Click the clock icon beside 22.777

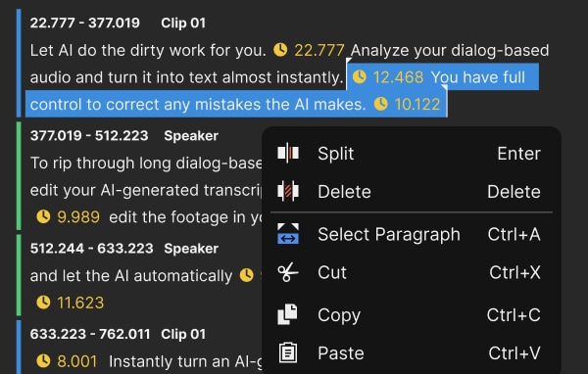pos(280,50)
